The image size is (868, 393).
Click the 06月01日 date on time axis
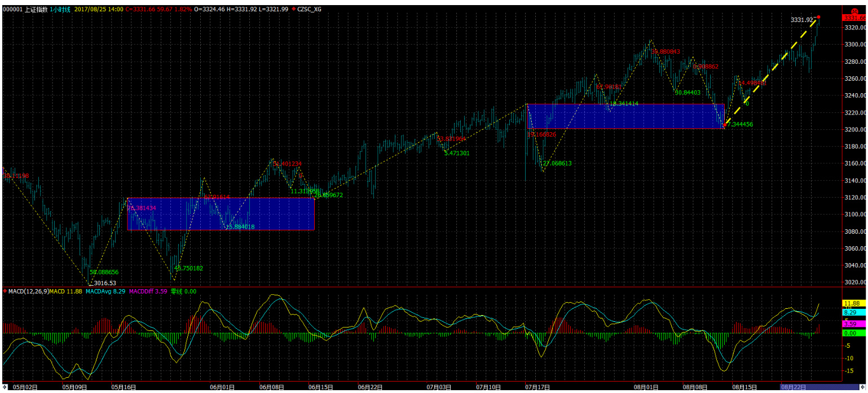pos(219,387)
